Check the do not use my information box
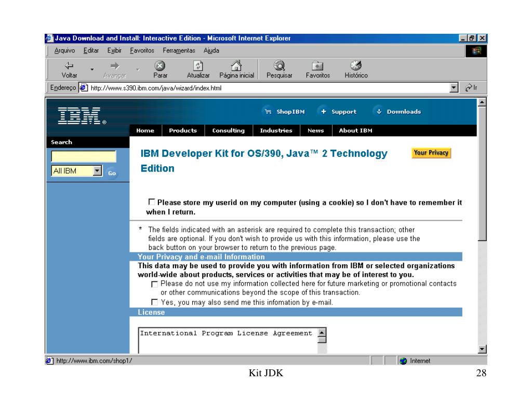 pos(154,284)
